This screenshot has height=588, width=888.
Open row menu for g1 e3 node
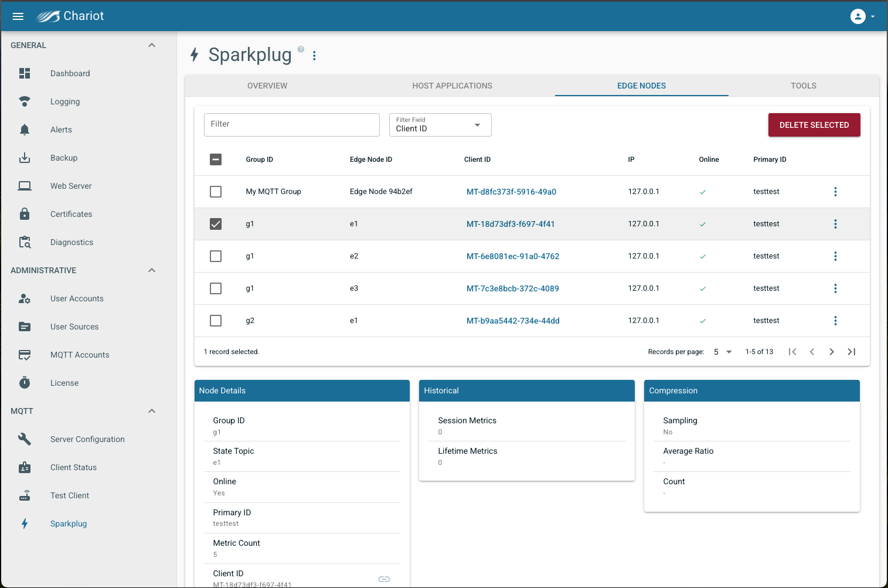pos(835,288)
